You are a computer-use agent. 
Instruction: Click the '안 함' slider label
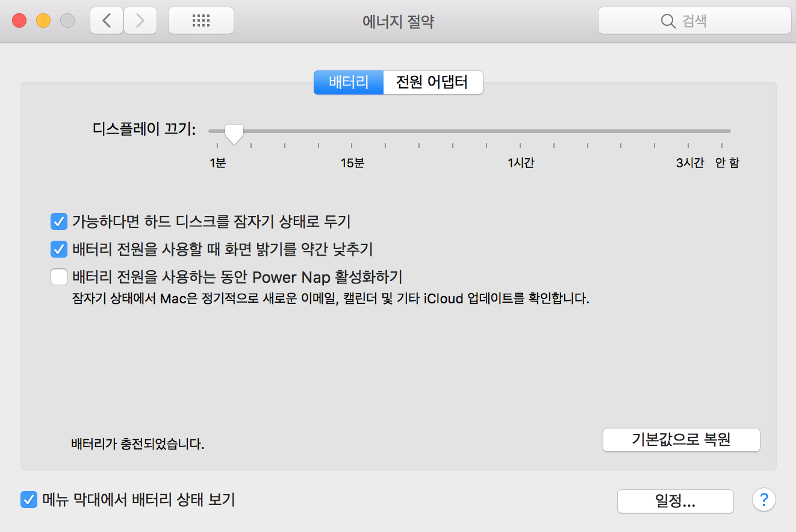[727, 162]
